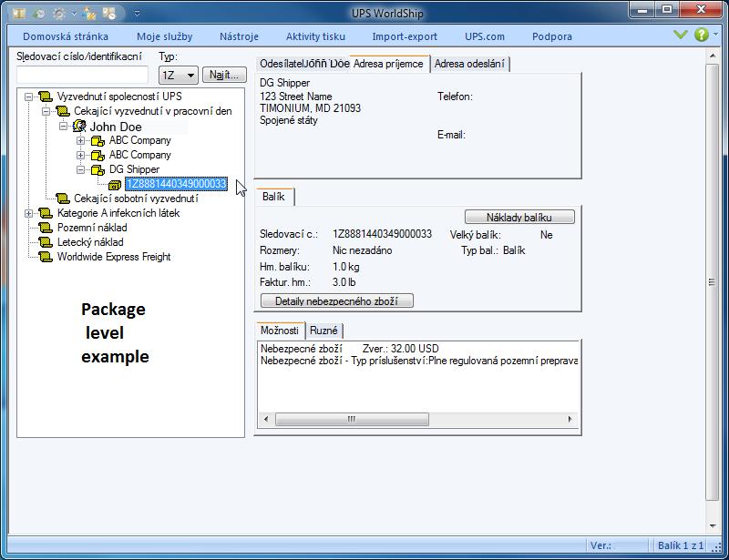Switch to the Ruzné tab
This screenshot has width=729, height=560.
click(324, 331)
